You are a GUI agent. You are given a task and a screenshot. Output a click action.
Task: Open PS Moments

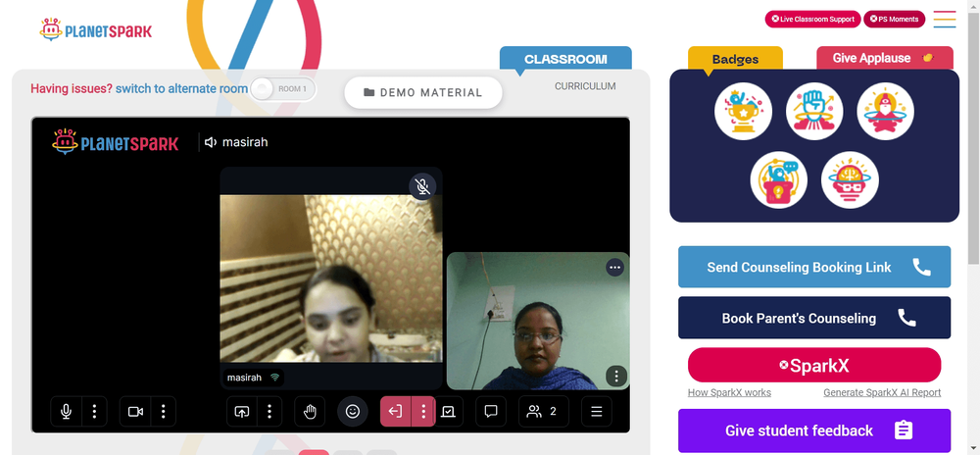(894, 19)
